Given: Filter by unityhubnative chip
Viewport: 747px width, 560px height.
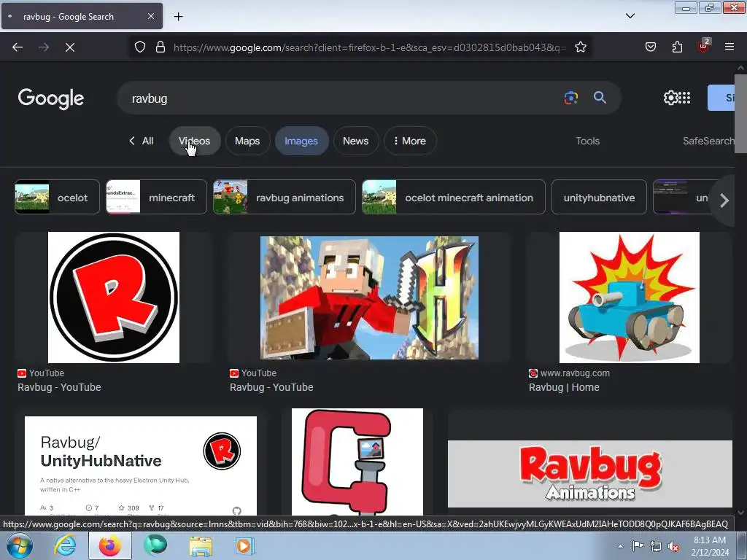Looking at the screenshot, I should click(599, 197).
